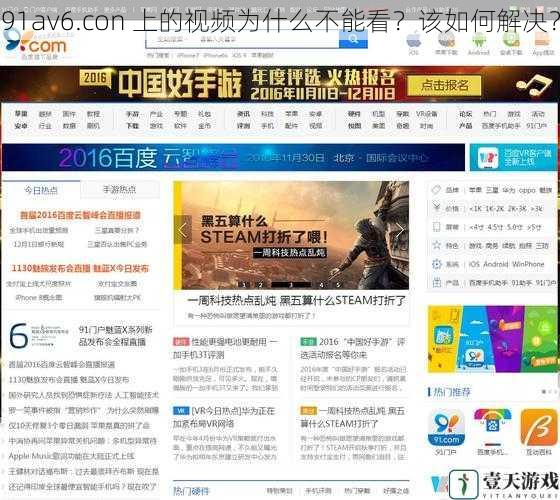Select carousel slide indicator 5

(x=338, y=285)
